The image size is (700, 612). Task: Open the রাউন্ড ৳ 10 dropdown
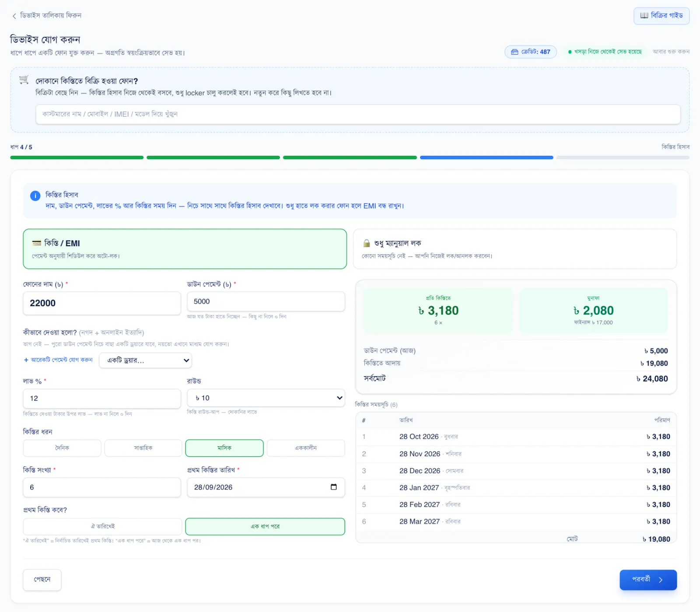pos(266,398)
